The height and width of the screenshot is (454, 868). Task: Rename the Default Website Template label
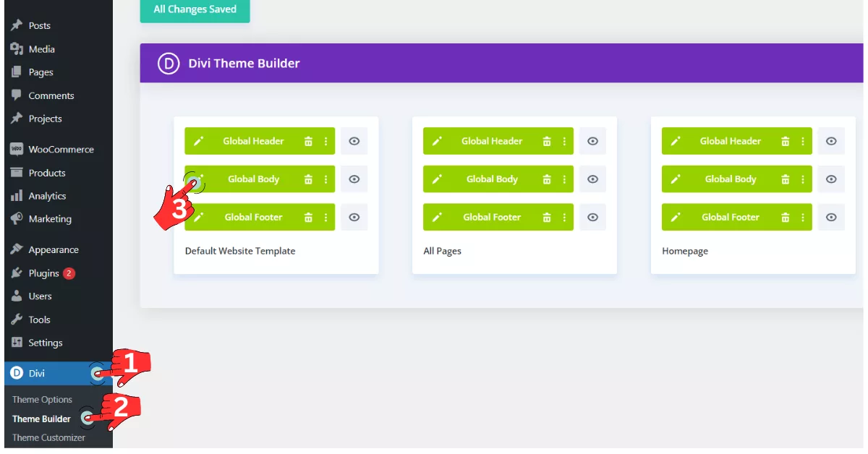pyautogui.click(x=240, y=251)
